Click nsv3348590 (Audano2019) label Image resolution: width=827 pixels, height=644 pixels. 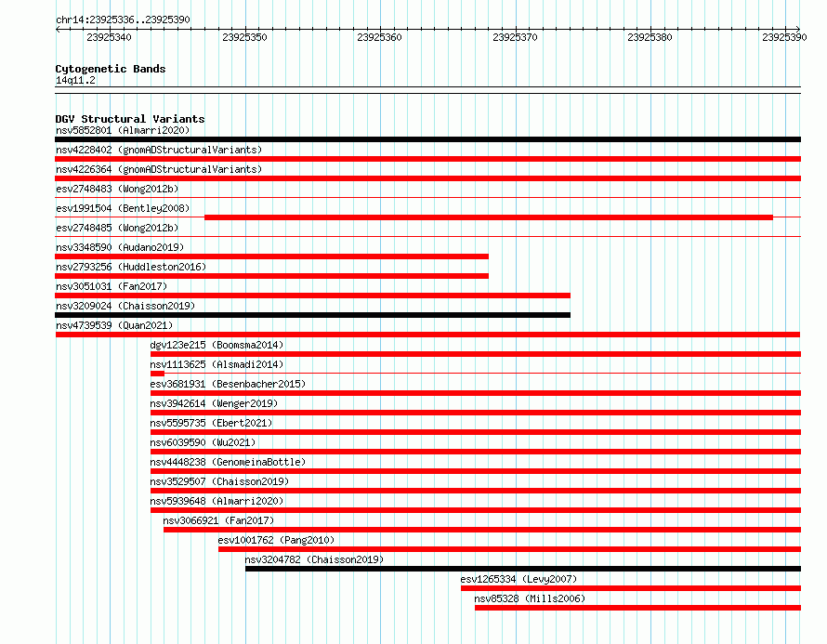pyautogui.click(x=120, y=247)
